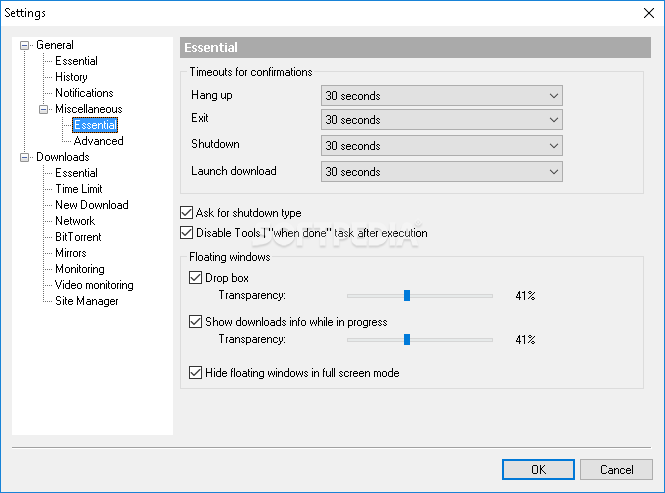Click the Drop box transparency slider thumb
Image resolution: width=665 pixels, height=493 pixels.
tap(407, 296)
